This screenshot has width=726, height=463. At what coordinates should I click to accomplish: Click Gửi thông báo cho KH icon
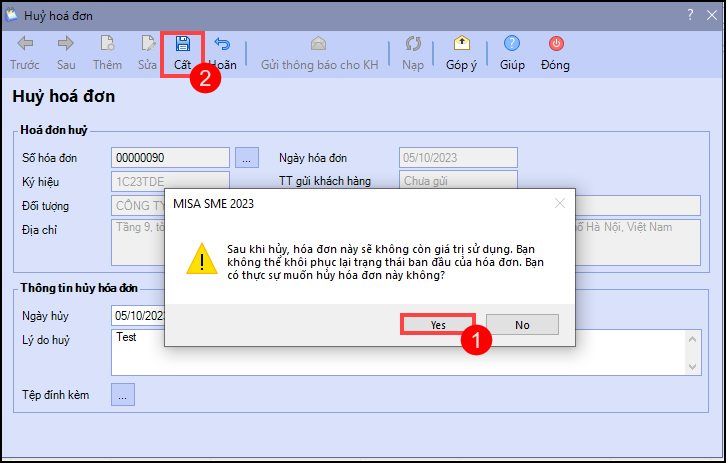(x=319, y=44)
